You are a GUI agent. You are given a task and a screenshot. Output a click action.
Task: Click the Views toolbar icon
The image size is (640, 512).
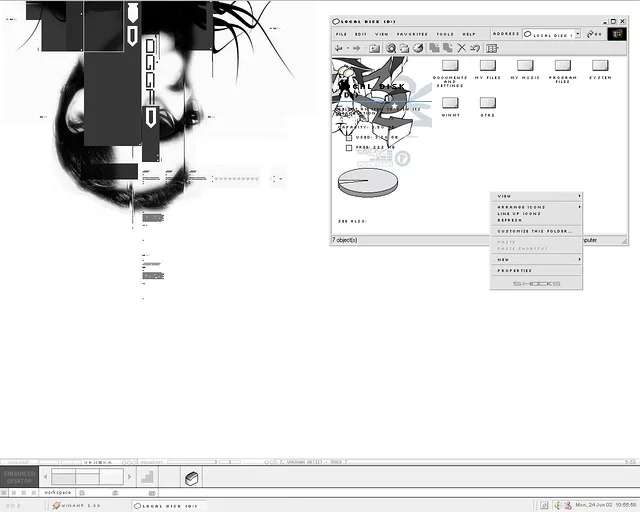pyautogui.click(x=492, y=48)
